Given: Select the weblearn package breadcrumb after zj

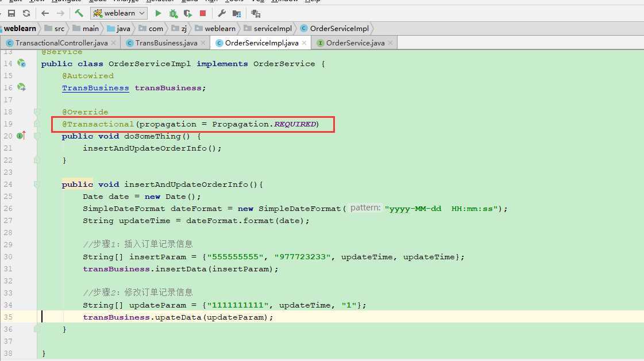Looking at the screenshot, I should (215, 28).
